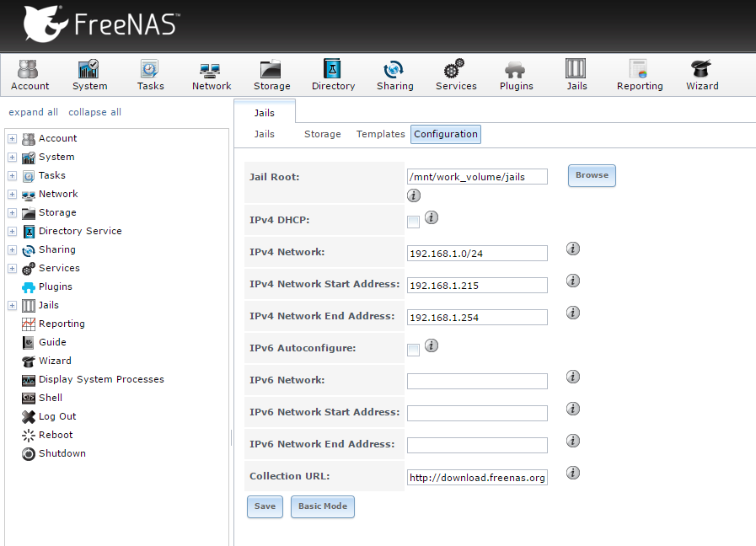Open Directory in the top toolbar
756x546 pixels.
(x=333, y=75)
